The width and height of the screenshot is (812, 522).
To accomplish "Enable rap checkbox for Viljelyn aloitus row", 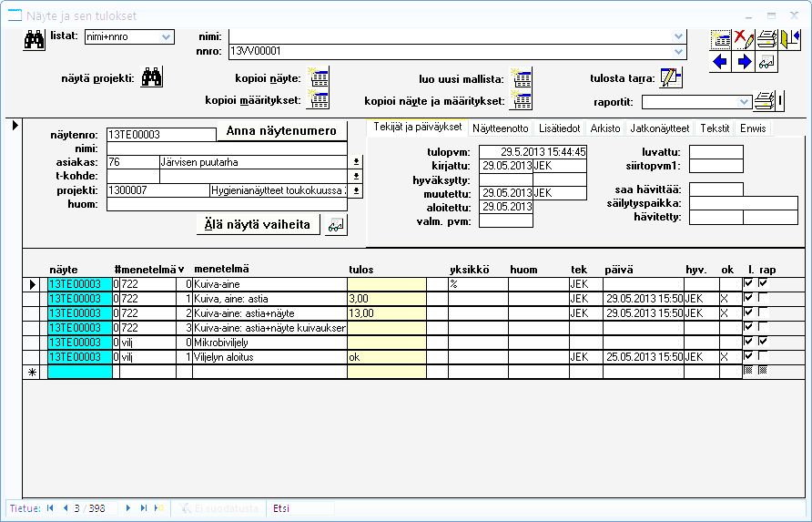I will (x=763, y=356).
